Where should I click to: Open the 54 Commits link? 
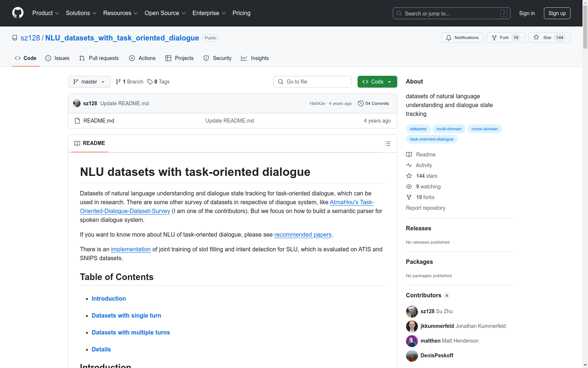tap(373, 103)
